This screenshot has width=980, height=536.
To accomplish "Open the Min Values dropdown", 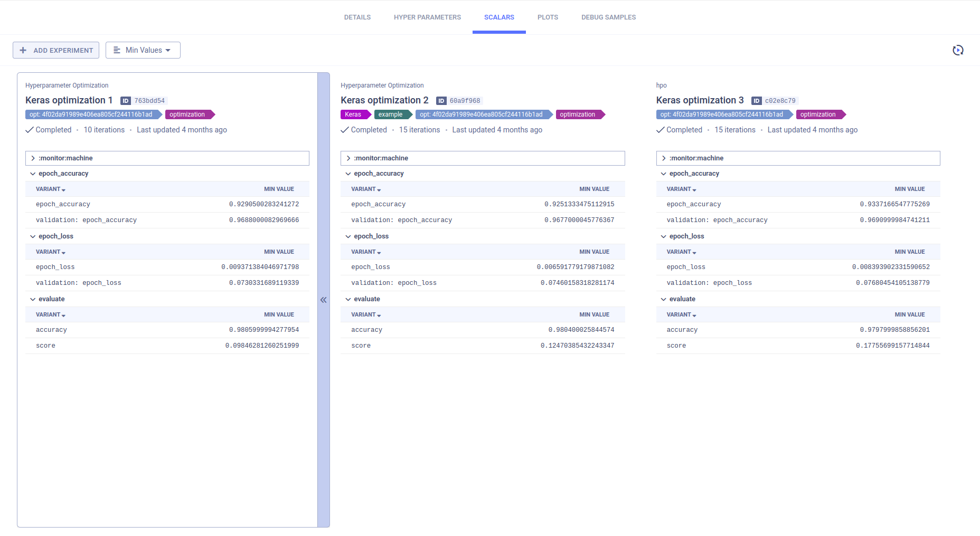I will click(143, 50).
